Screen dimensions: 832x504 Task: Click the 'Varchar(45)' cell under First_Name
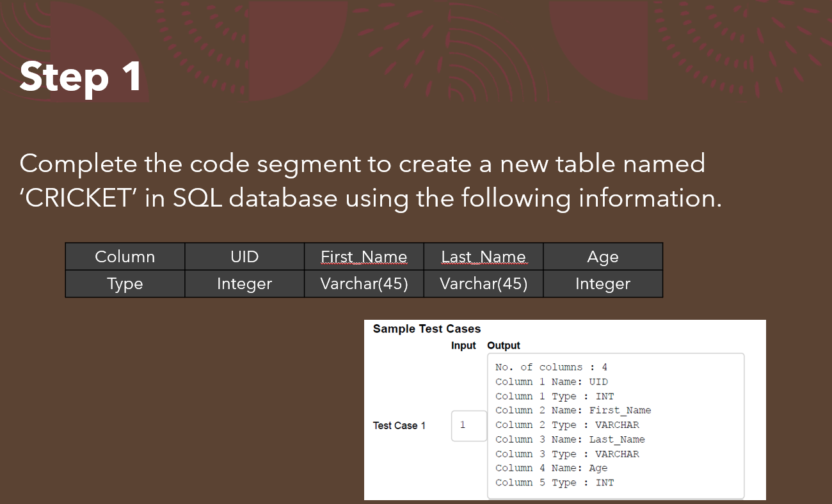364,283
